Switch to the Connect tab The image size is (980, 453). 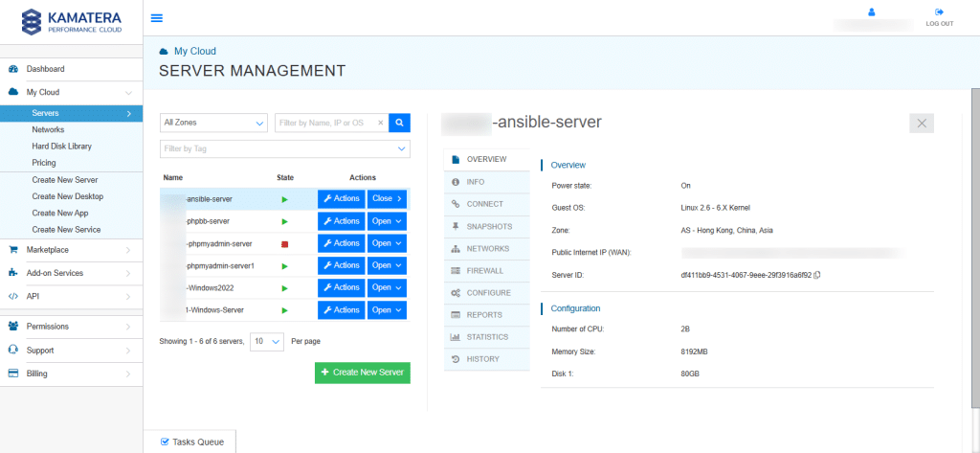click(487, 204)
